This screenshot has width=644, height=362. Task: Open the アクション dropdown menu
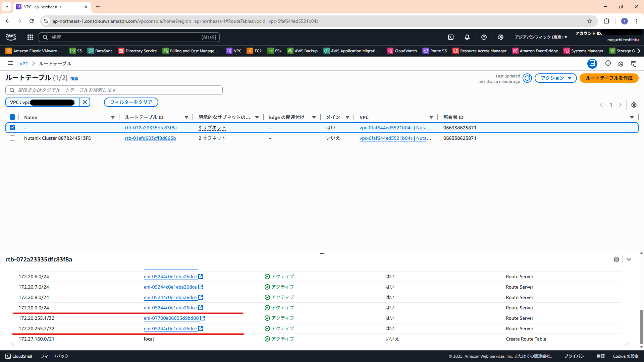tap(555, 78)
